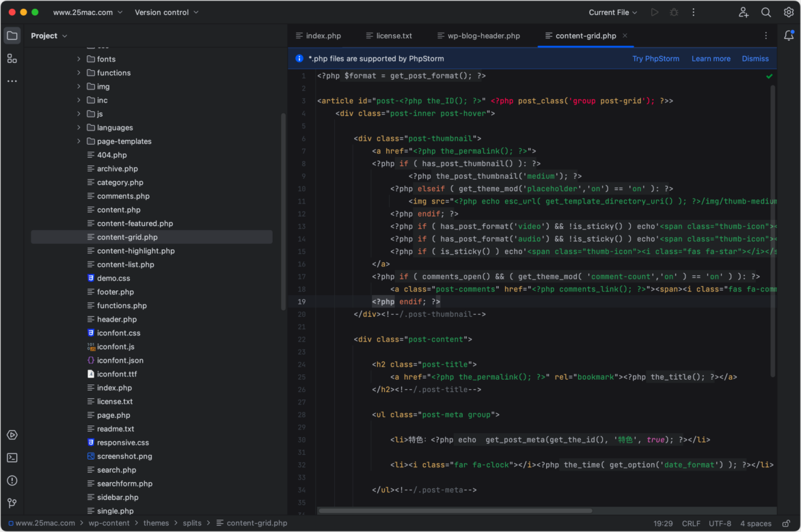Select iconfont.json in the project tree
The height and width of the screenshot is (532, 801).
(120, 361)
